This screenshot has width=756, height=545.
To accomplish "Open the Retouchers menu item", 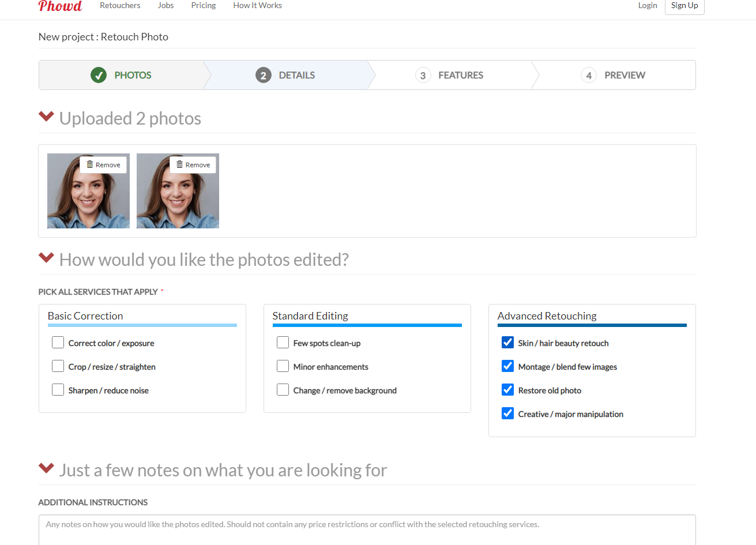I will 120,5.
